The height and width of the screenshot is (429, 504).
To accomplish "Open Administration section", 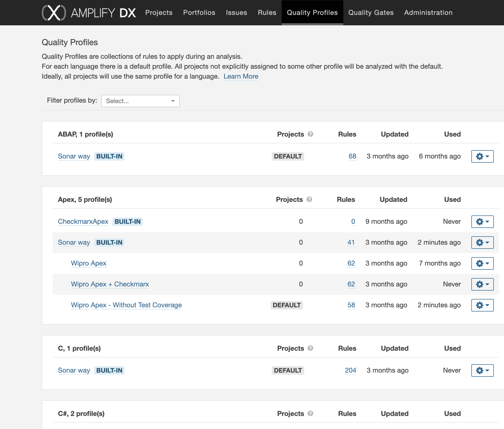I will coord(428,13).
